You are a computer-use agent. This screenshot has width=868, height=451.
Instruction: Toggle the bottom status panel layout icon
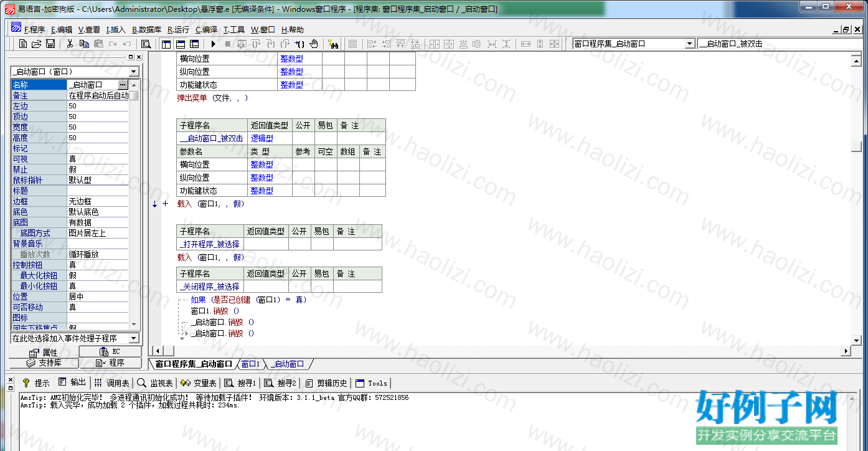pos(181,44)
